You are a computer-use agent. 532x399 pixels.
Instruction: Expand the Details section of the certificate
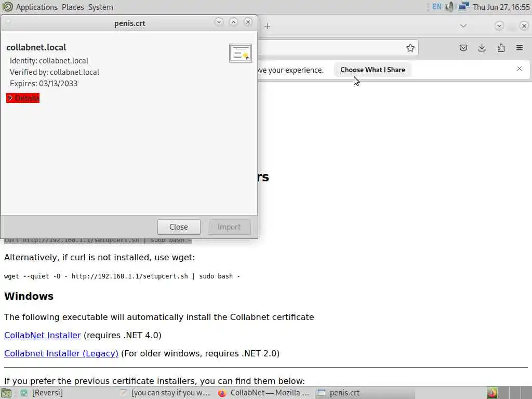[23, 98]
